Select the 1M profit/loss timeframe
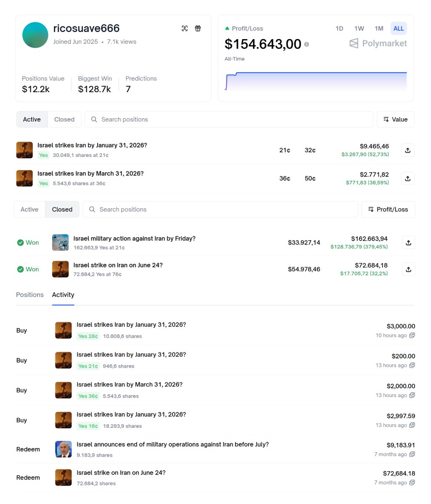The height and width of the screenshot is (504, 431). coord(379,29)
